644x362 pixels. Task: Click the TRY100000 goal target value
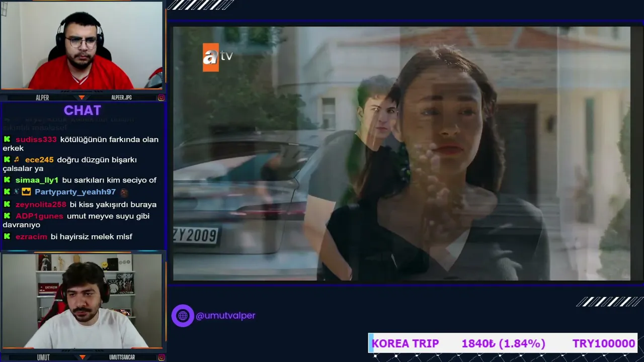[604, 343]
